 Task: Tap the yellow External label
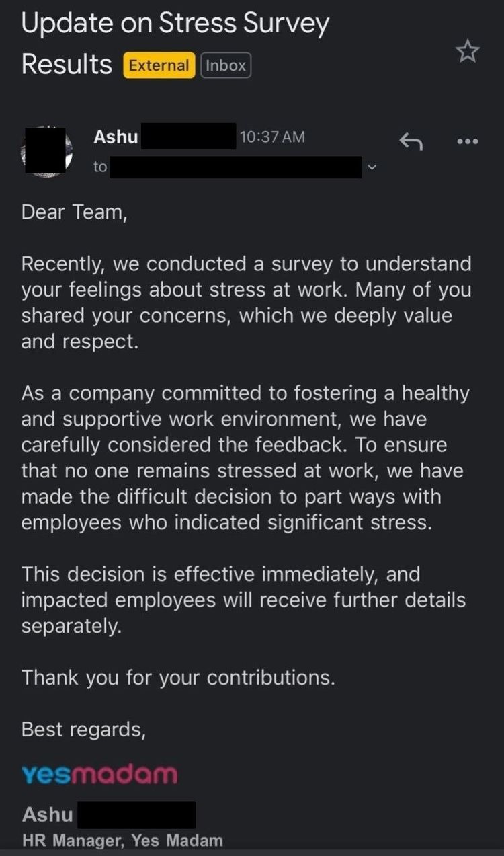coord(159,65)
